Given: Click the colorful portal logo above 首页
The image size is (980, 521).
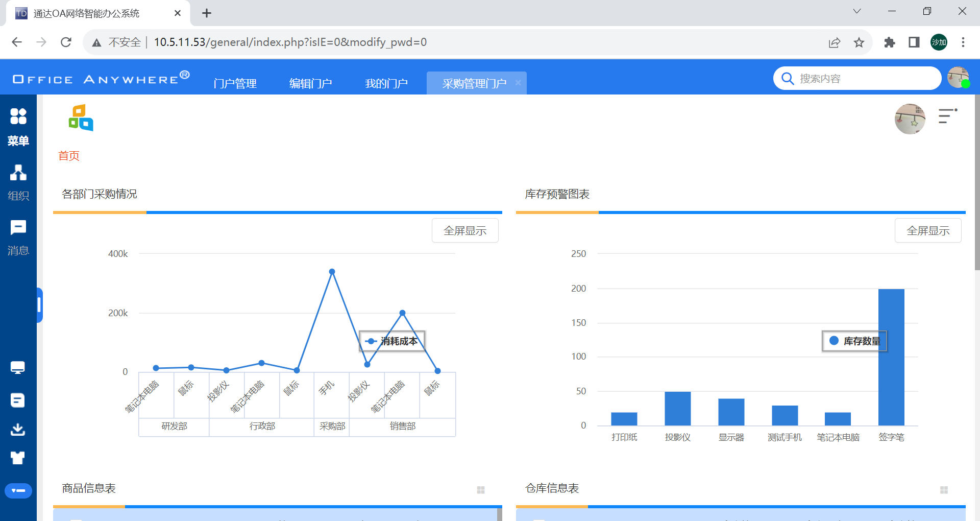Looking at the screenshot, I should click(x=81, y=118).
